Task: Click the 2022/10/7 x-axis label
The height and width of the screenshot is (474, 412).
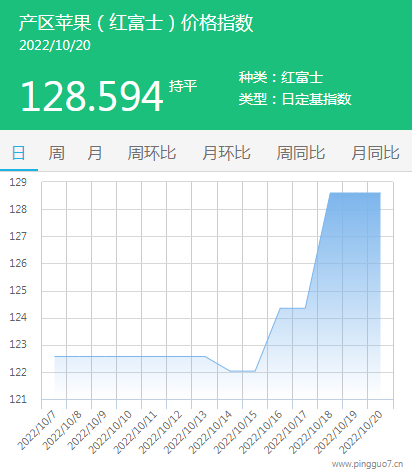Action: (36, 431)
